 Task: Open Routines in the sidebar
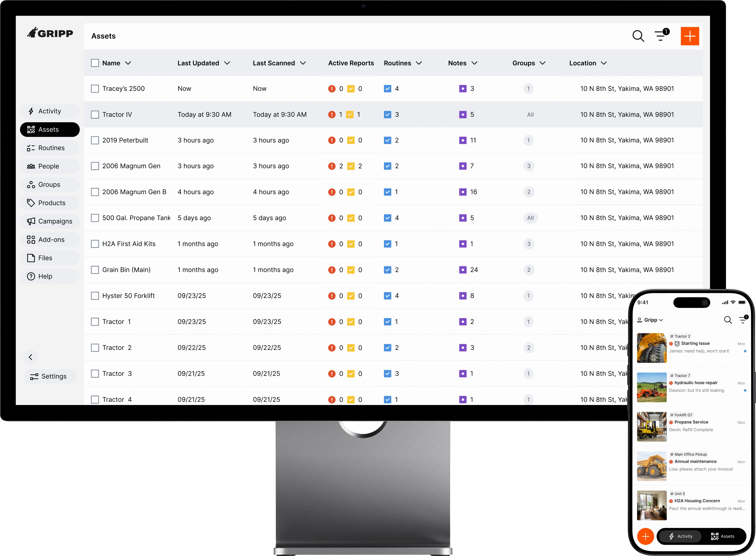tap(50, 148)
